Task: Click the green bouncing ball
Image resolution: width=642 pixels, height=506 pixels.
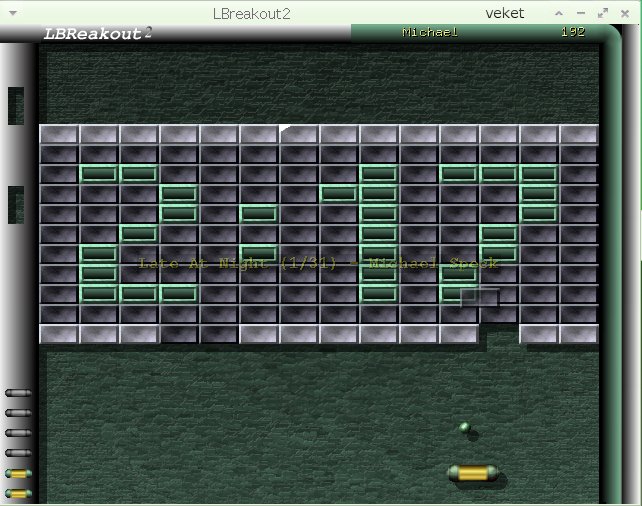Action: click(464, 428)
